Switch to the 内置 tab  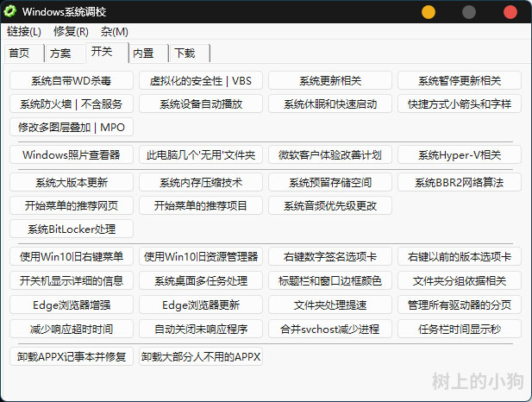pyautogui.click(x=148, y=53)
